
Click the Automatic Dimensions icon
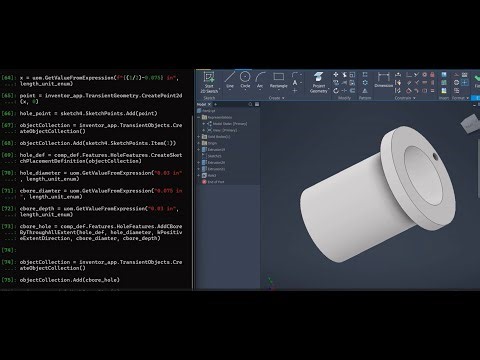coord(398,75)
